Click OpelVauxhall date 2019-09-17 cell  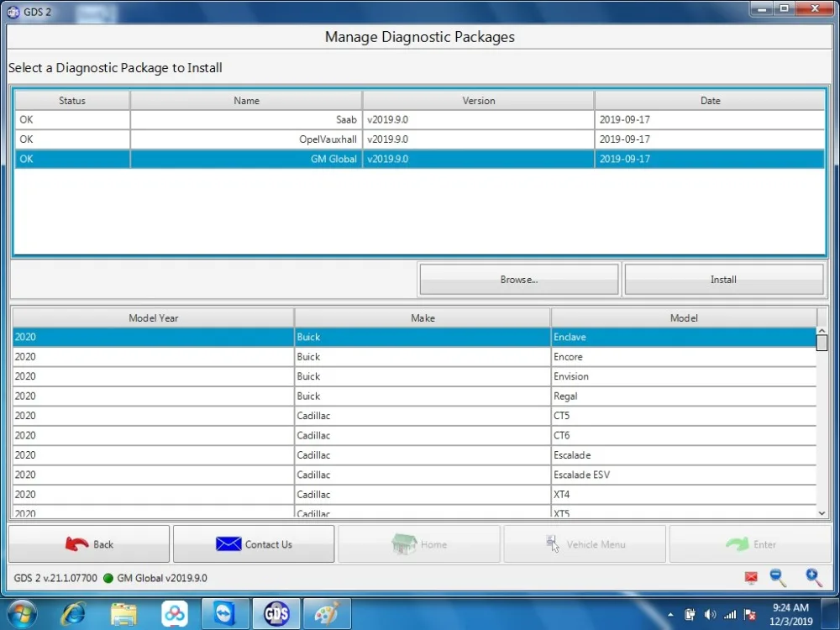711,139
